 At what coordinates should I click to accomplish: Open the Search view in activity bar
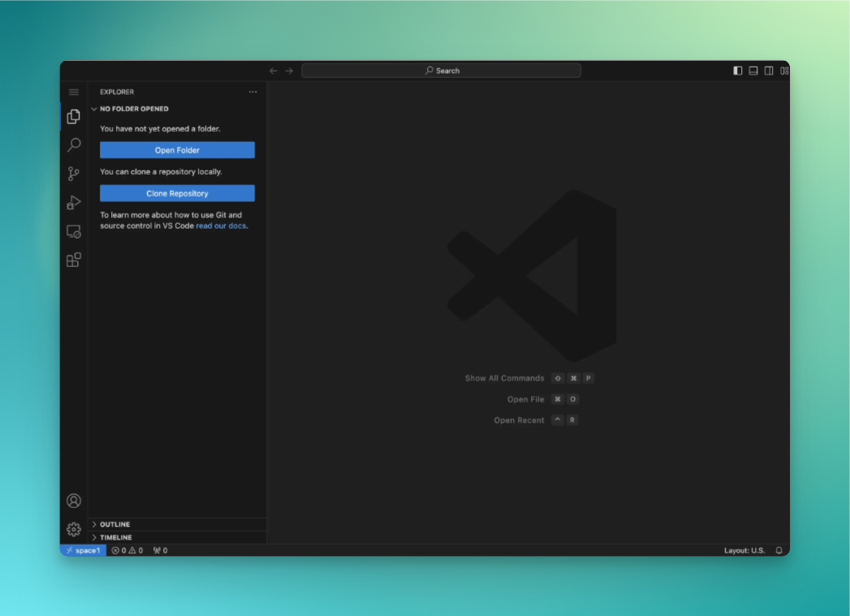point(74,144)
